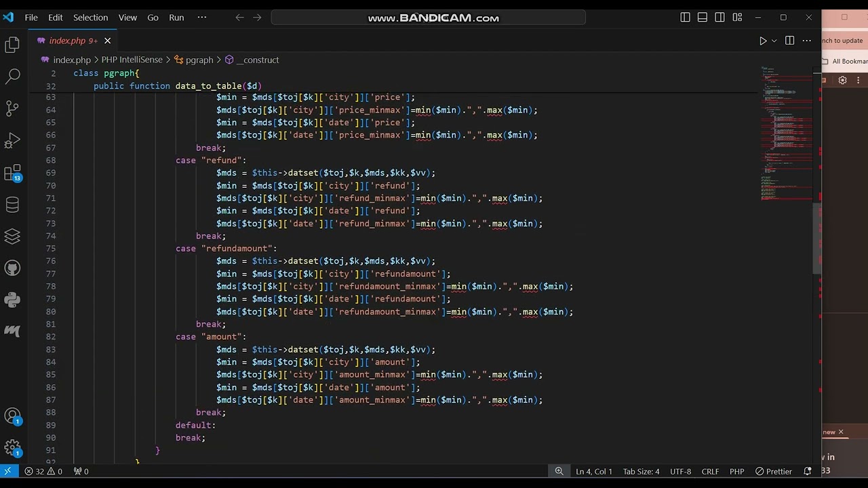Open the Source Control view
Image resolution: width=868 pixels, height=488 pixels.
[12, 108]
